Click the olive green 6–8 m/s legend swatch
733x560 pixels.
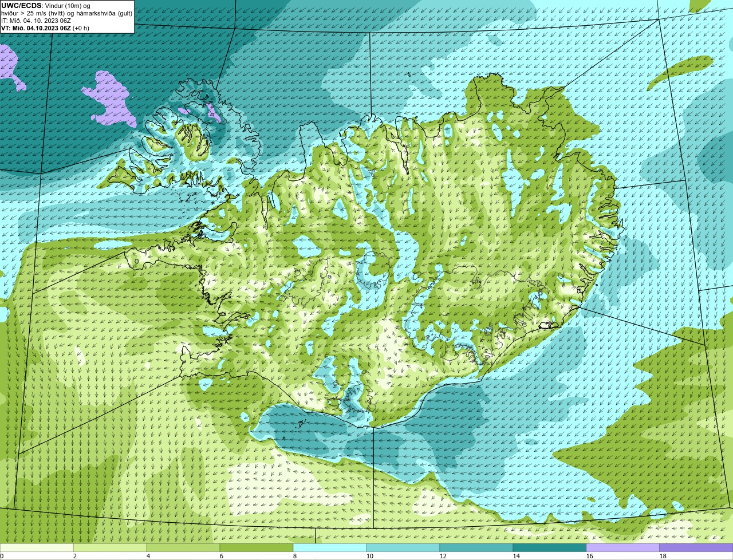coord(257,547)
